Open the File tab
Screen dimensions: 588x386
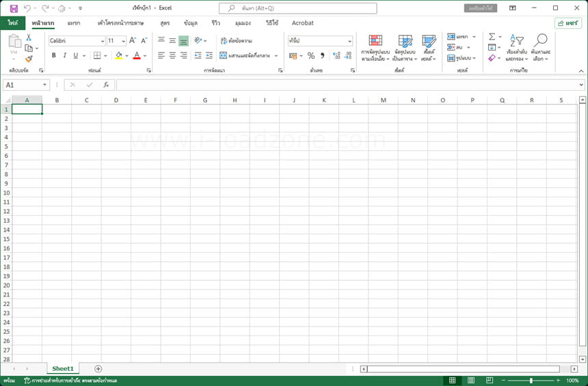[x=13, y=23]
